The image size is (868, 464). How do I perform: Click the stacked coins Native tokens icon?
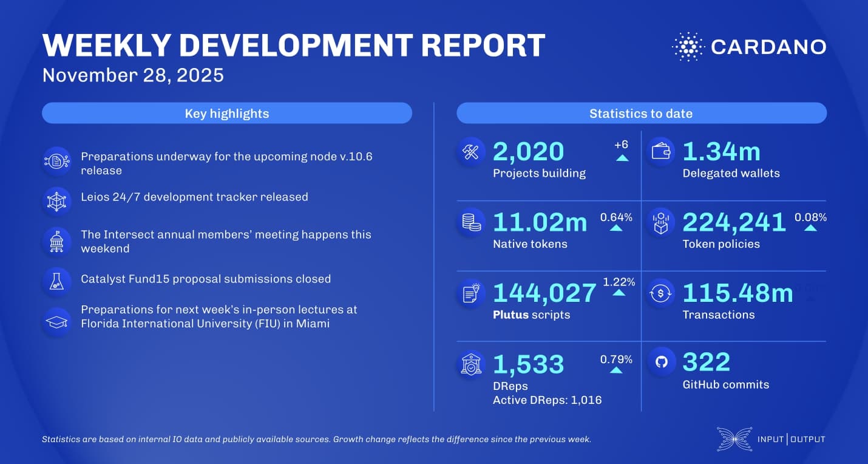tap(470, 222)
